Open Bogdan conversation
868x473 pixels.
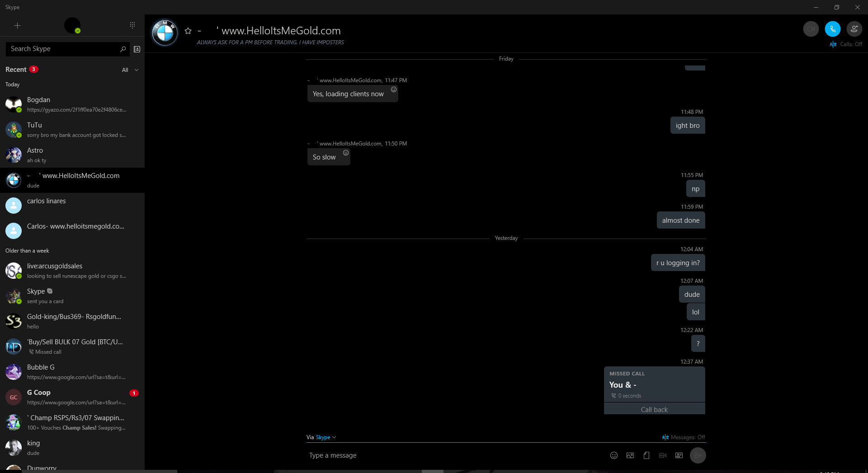point(72,104)
